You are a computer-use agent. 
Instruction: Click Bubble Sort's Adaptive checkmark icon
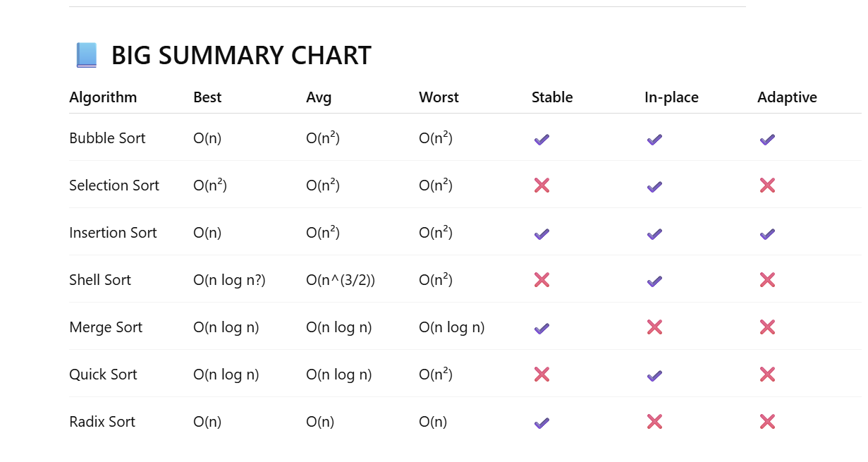pos(767,139)
